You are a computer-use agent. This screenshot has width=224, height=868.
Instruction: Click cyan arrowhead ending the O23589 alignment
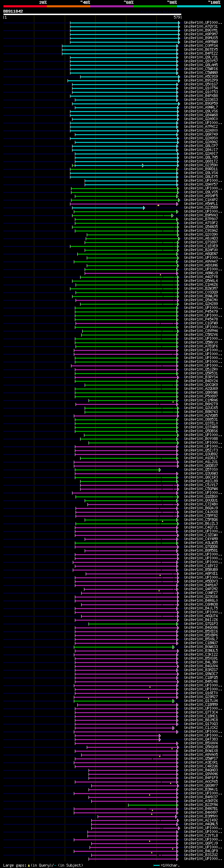pyautogui.click(x=144, y=208)
